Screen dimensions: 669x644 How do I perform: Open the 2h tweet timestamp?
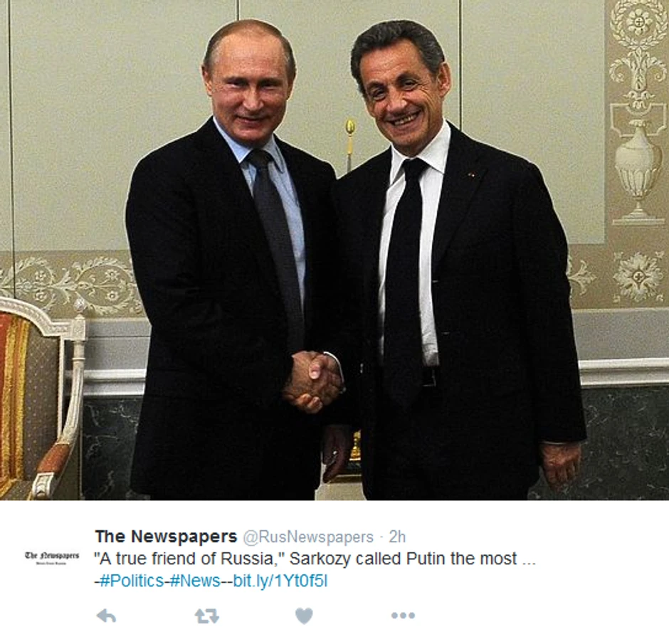pos(397,537)
